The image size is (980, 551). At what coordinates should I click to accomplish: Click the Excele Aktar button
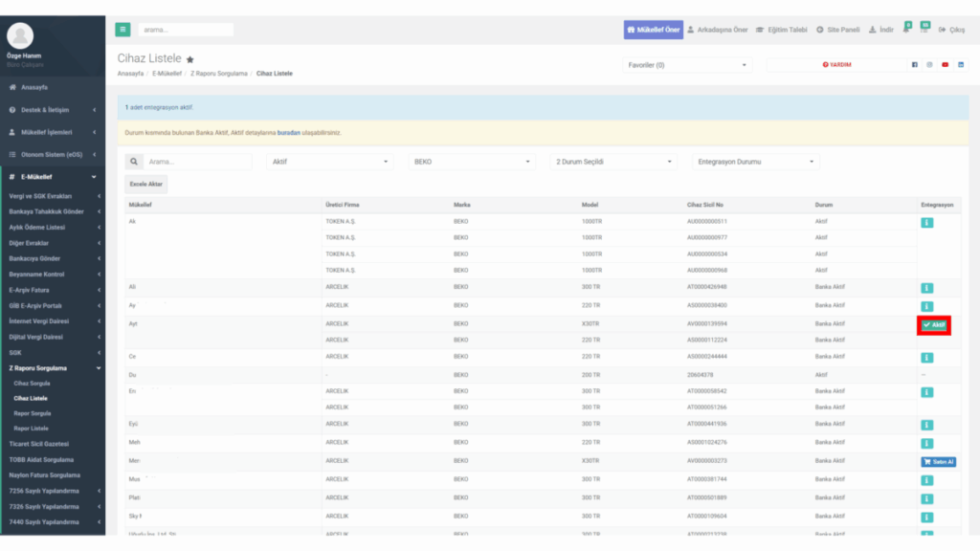point(146,185)
